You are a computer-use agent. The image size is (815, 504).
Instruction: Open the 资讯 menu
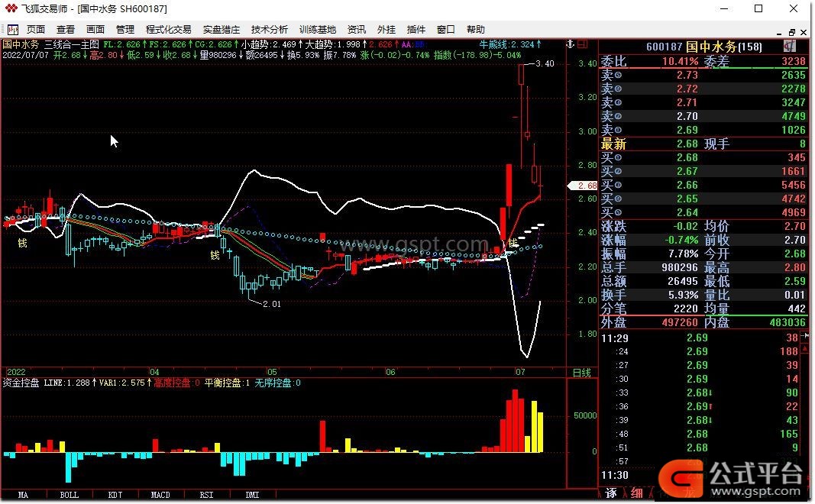pos(357,30)
